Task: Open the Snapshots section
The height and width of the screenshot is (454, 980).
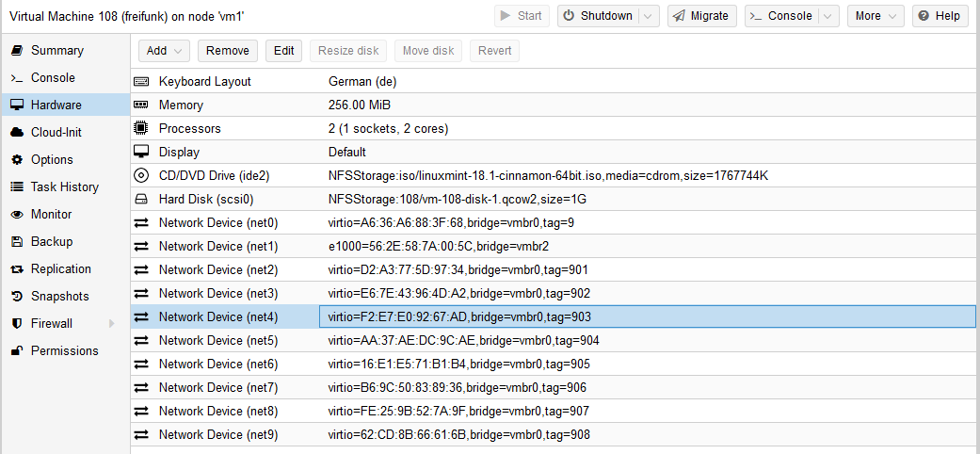Action: 59,296
